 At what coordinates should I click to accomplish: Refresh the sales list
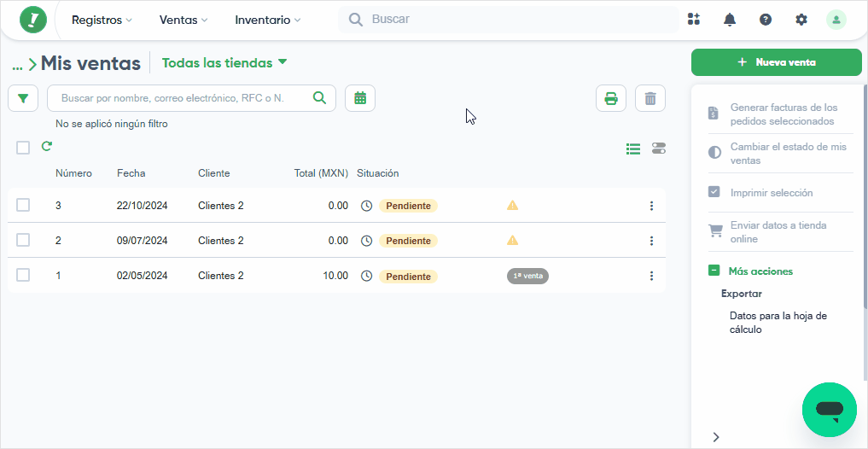(47, 147)
